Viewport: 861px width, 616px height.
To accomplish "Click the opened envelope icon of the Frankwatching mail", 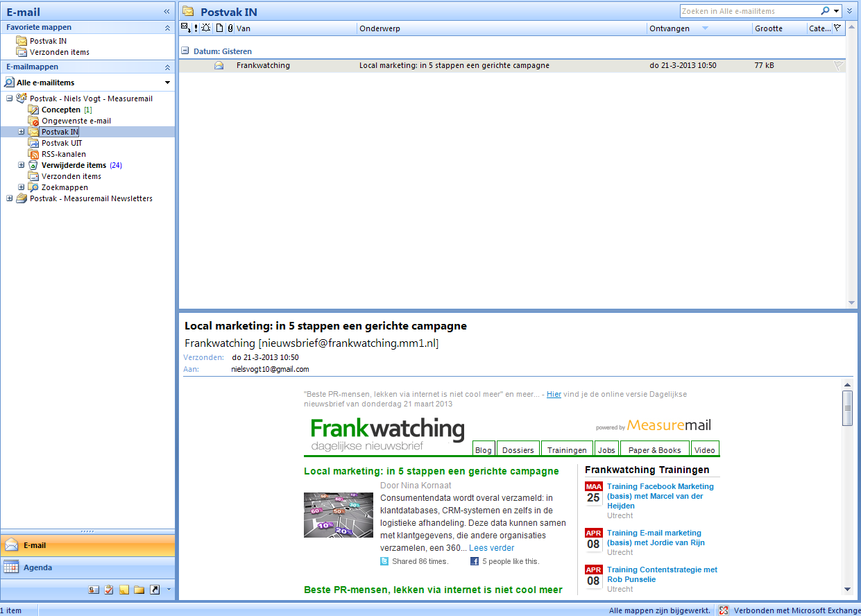I will 219,65.
